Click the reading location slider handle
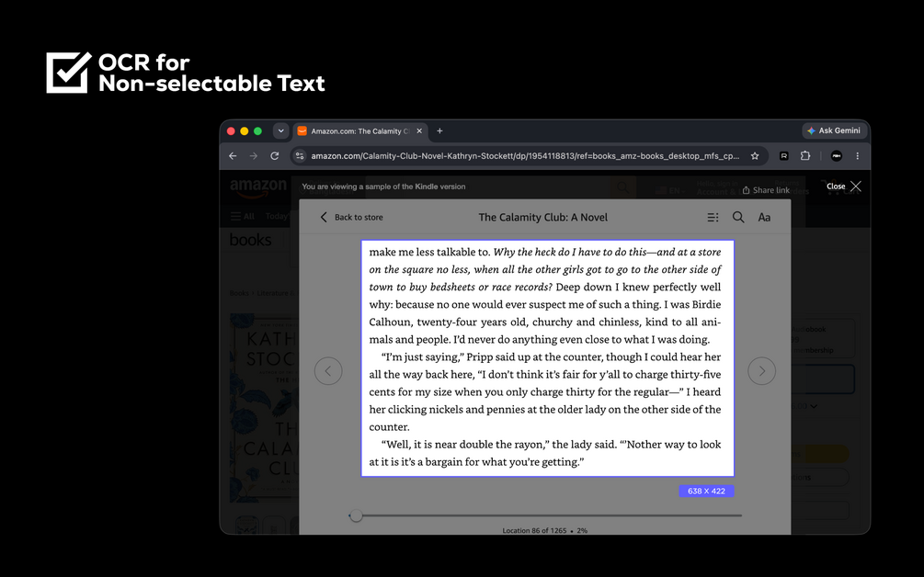This screenshot has width=924, height=577. pos(356,515)
